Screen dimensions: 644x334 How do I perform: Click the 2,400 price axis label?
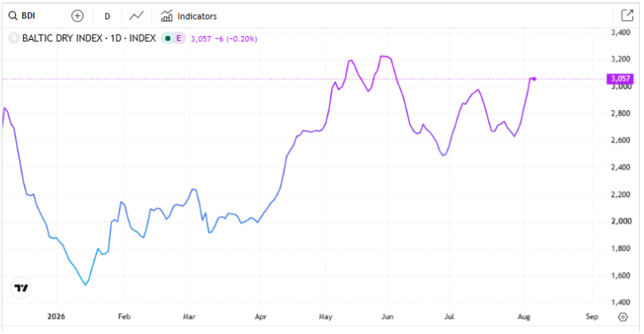pos(620,167)
